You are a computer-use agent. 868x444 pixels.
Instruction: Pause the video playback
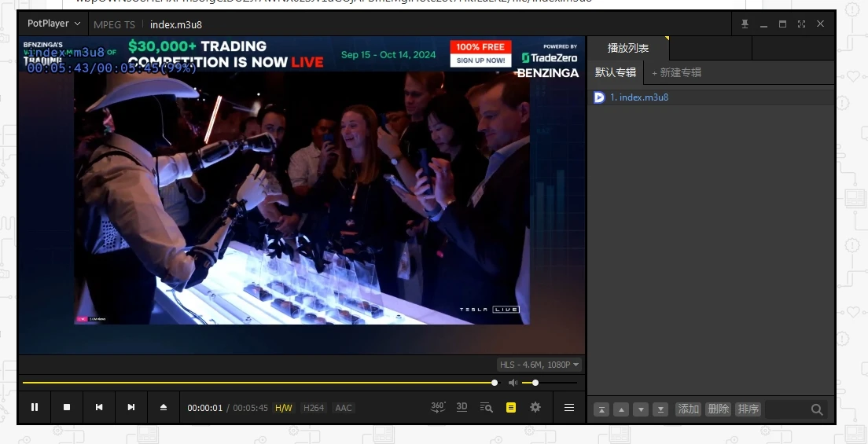[35, 407]
